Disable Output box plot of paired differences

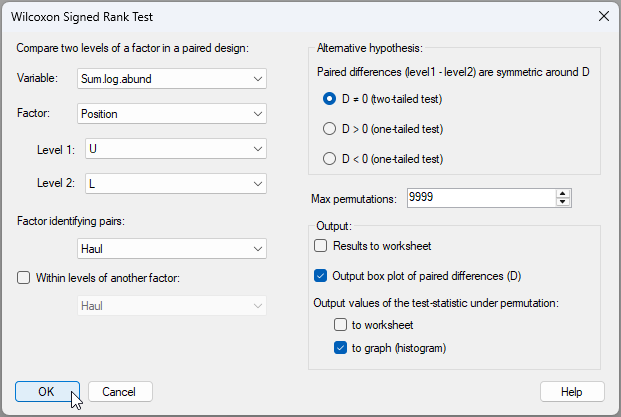click(x=321, y=276)
